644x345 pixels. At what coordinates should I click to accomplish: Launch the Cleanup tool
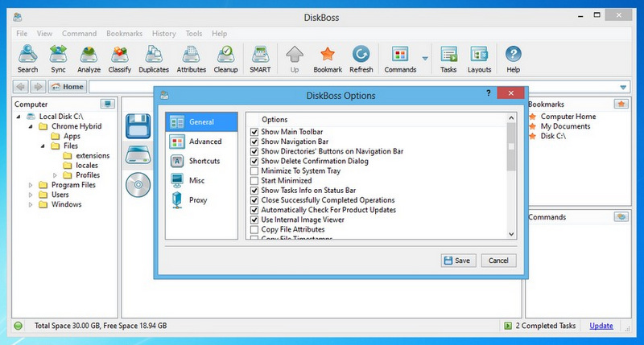(x=225, y=59)
